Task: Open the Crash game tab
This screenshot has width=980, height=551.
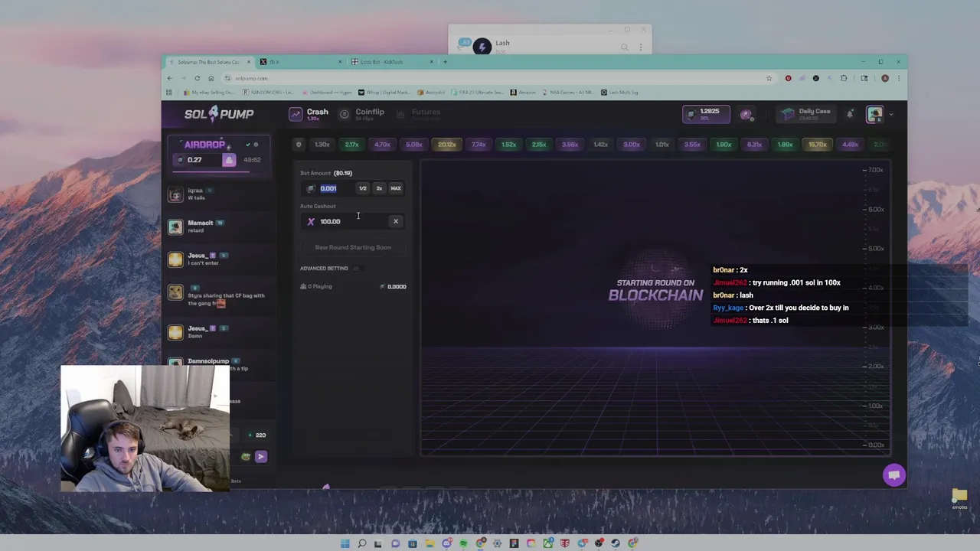Action: (309, 114)
